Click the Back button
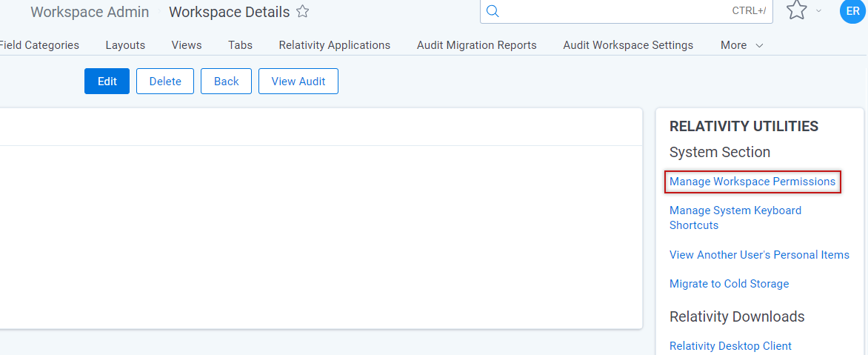The width and height of the screenshot is (868, 355). tap(226, 82)
